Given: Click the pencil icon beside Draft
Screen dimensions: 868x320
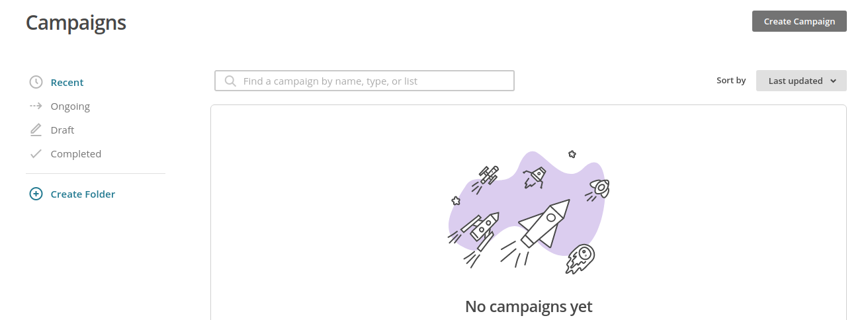Looking at the screenshot, I should coord(36,130).
